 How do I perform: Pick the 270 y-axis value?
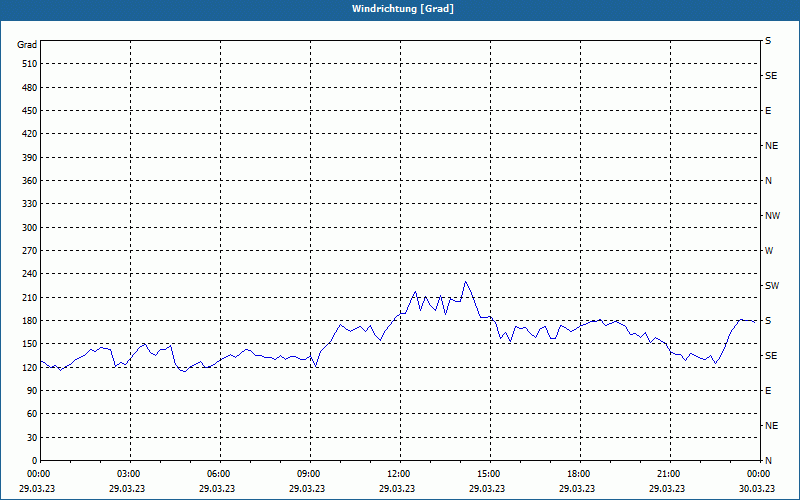30,251
